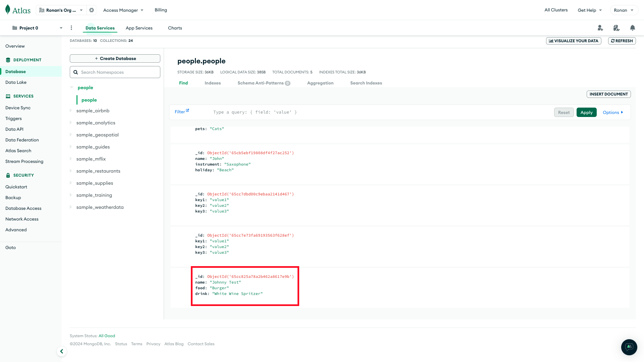644x362 pixels.
Task: Open Schema Anti-Patterns tab
Action: [264, 83]
